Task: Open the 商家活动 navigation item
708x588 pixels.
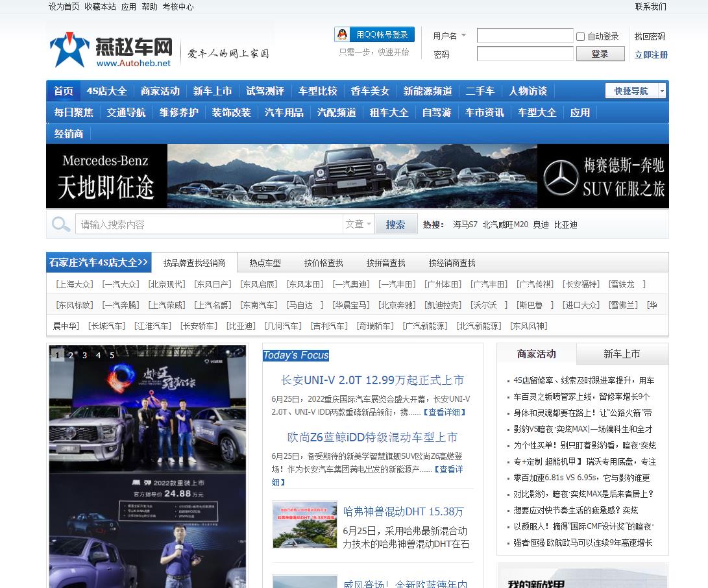Action: coord(160,91)
